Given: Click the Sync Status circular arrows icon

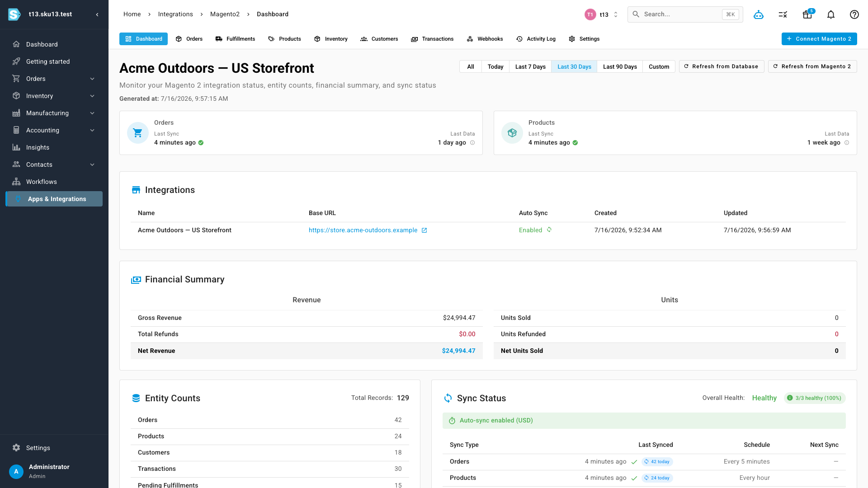Looking at the screenshot, I should click(x=448, y=398).
